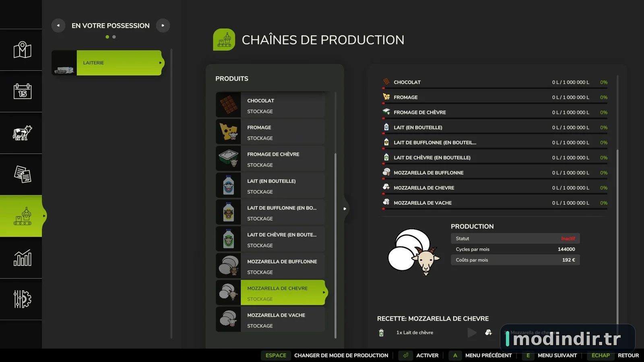Viewport: 644px width, 362px height.
Task: Click the Echap Retour button
Action: (x=613, y=356)
